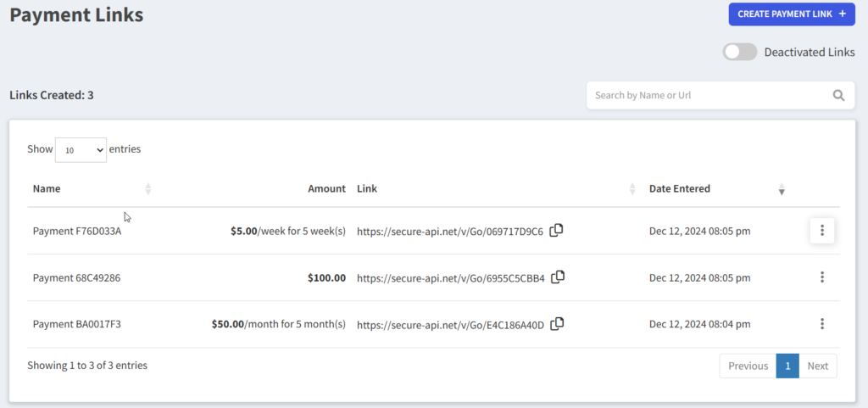
Task: Open the secure-api link ending E4C186A40D
Action: [x=450, y=324]
